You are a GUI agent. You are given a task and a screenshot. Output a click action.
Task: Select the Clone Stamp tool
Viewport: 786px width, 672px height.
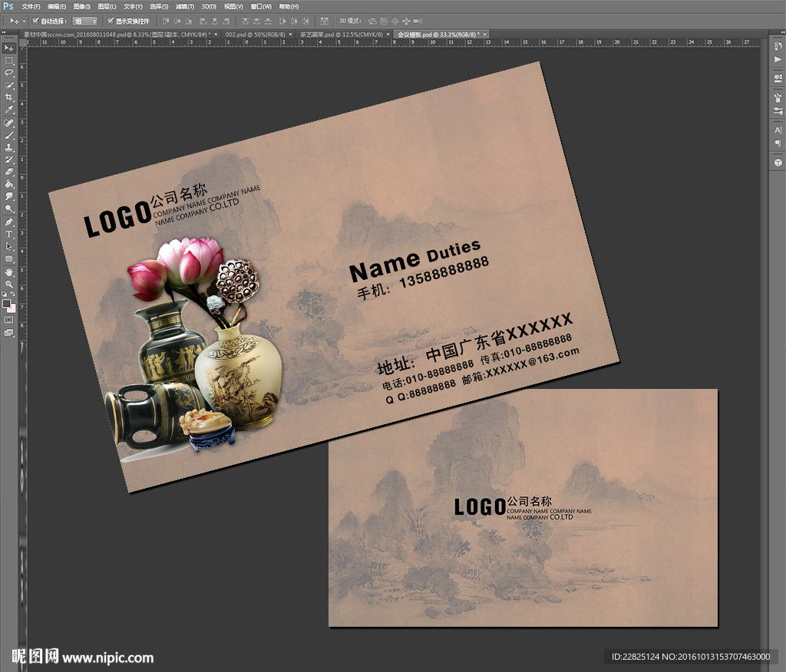(x=9, y=148)
